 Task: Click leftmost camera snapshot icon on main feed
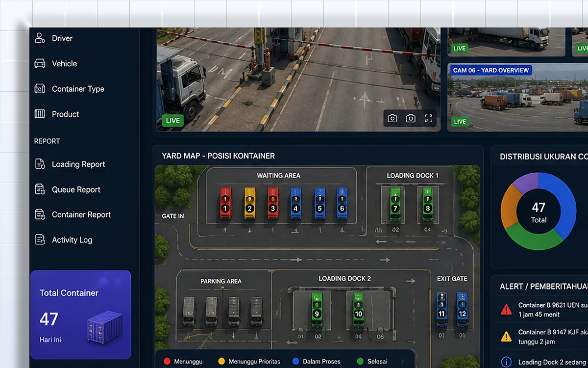[x=392, y=118]
